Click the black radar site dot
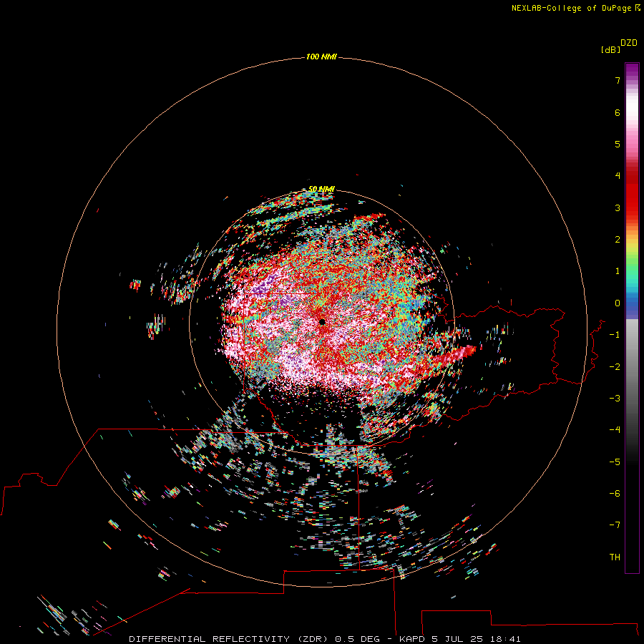Image resolution: width=644 pixels, height=644 pixels. point(322,322)
